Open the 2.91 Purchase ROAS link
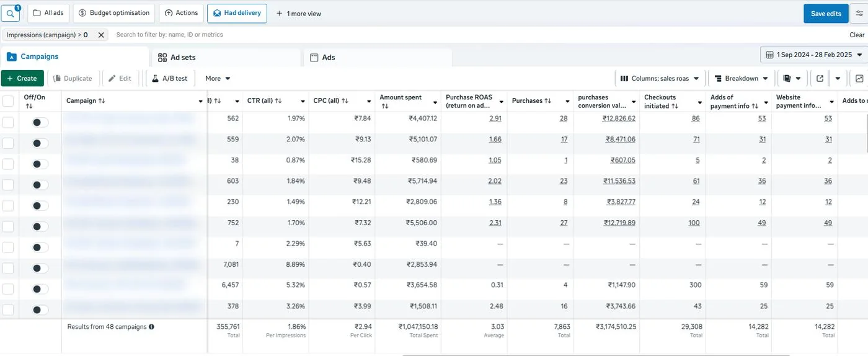868x356 pixels. coord(495,118)
